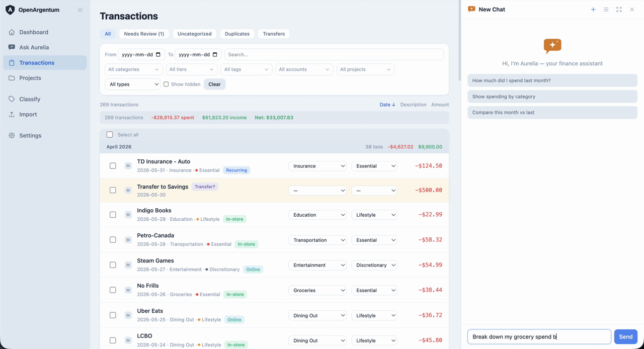
Task: Click the Import upload icon
Action: coord(12,114)
